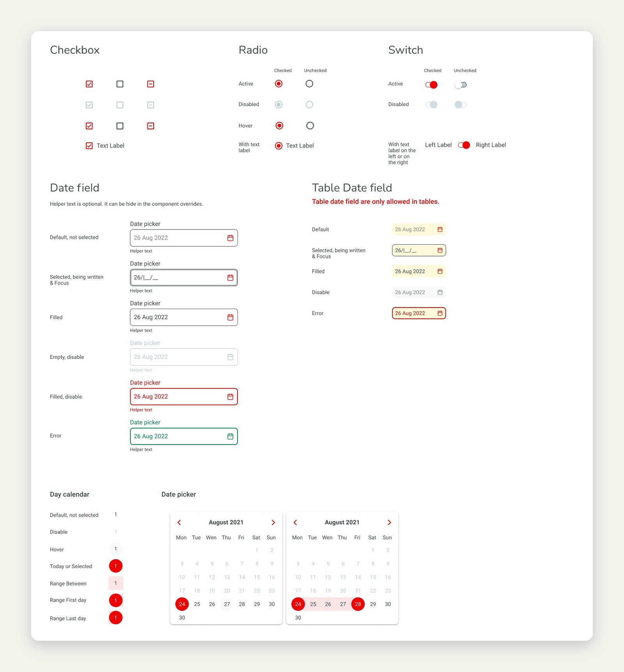Click calendar icon in table Error date field
The image size is (624, 672).
440,313
